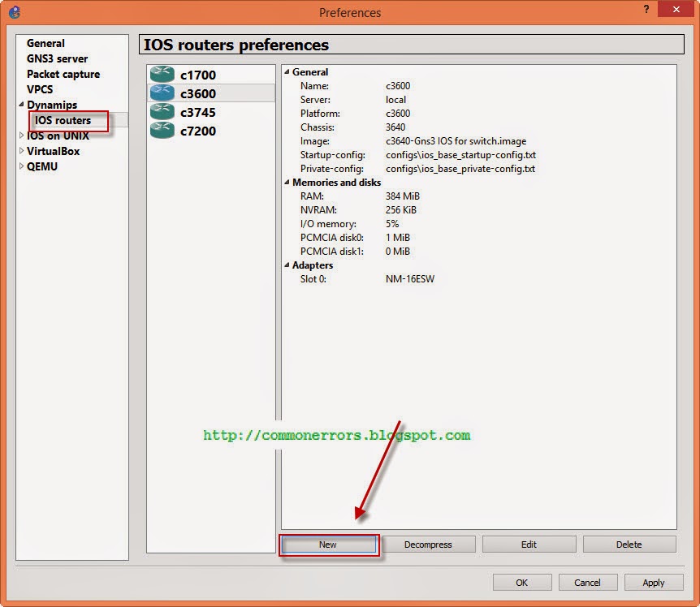Select IOS routers under Dynamips
This screenshot has width=700, height=607.
point(63,120)
